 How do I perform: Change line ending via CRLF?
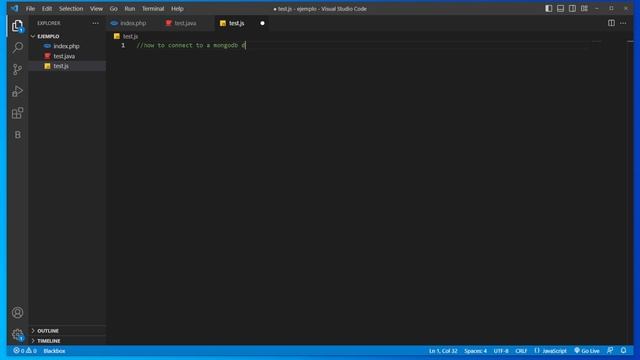tap(521, 351)
